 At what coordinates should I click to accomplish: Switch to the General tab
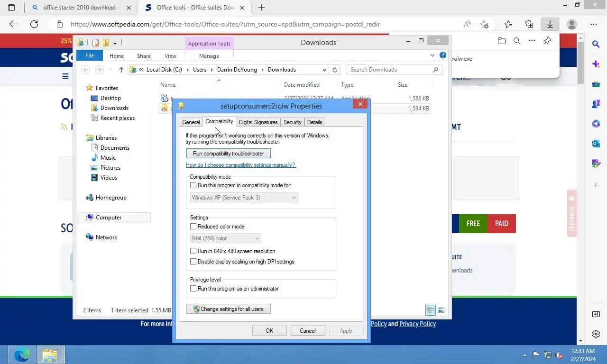pos(191,122)
